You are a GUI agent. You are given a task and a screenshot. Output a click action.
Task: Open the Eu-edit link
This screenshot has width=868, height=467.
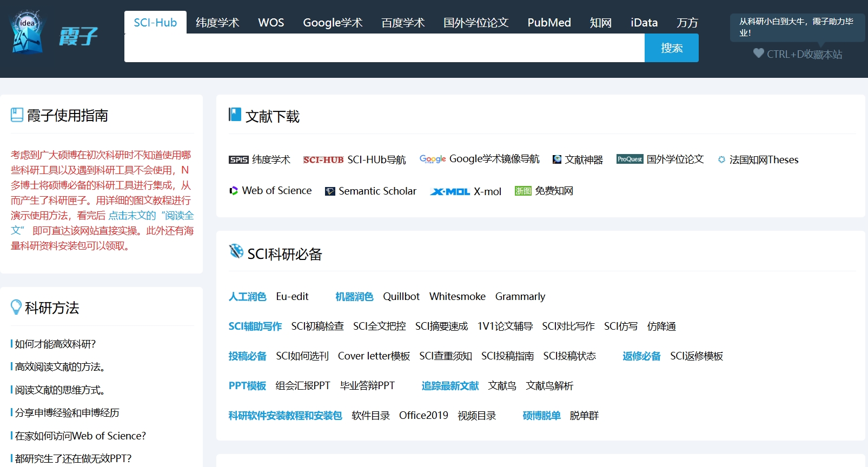(x=292, y=296)
